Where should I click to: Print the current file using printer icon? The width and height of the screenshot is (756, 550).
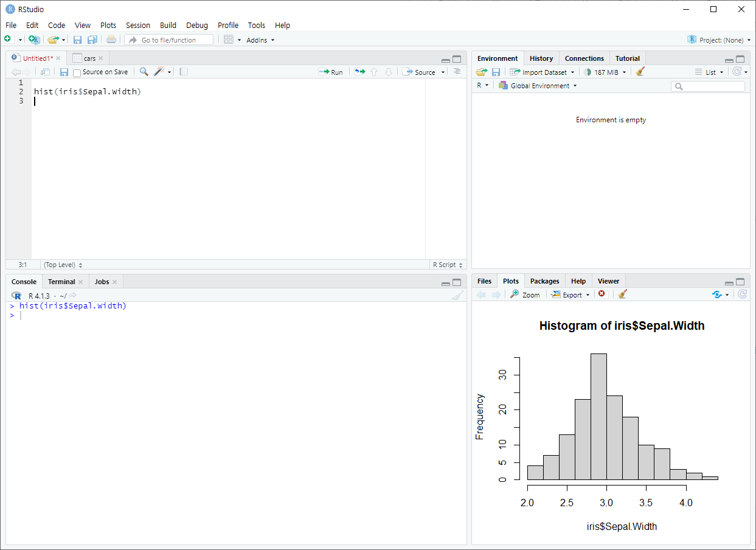(x=111, y=40)
